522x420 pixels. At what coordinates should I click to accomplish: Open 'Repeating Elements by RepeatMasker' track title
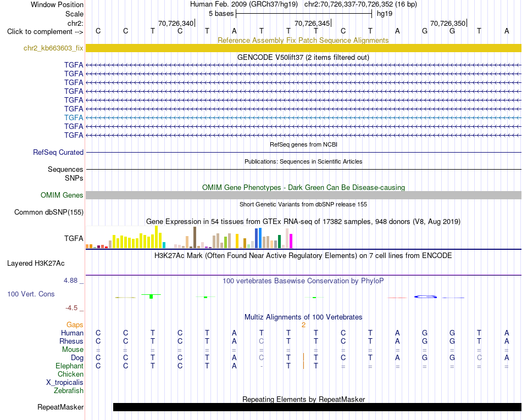tap(303, 399)
